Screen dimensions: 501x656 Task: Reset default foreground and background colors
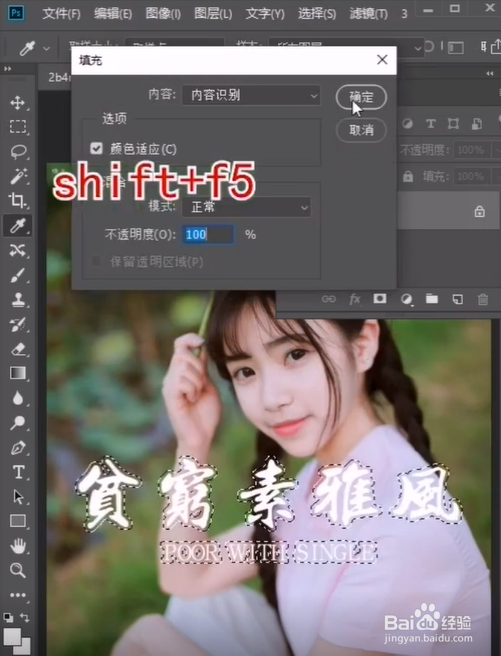(x=8, y=617)
